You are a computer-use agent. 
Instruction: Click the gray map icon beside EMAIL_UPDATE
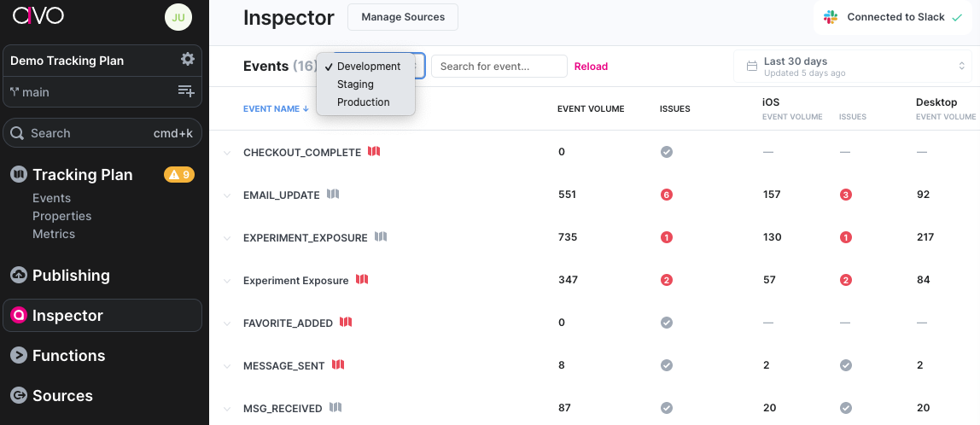coord(333,194)
